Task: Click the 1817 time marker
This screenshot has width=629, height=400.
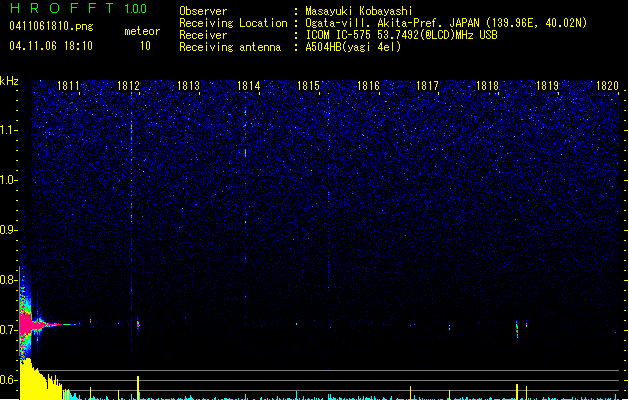Action: pos(428,86)
